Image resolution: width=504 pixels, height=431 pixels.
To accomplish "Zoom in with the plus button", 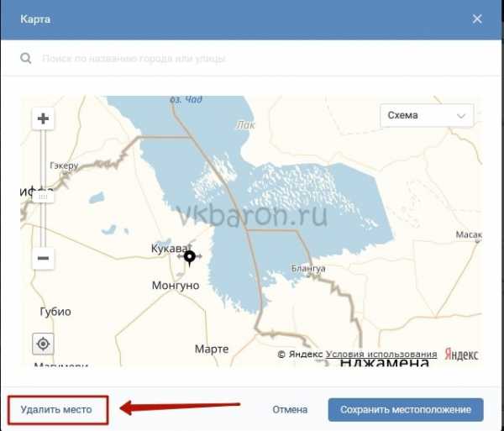I will (43, 118).
